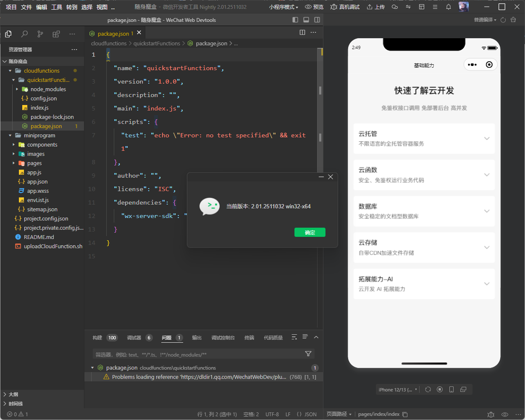Open the 普通编译 compile mode dropdown

pyautogui.click(x=485, y=20)
